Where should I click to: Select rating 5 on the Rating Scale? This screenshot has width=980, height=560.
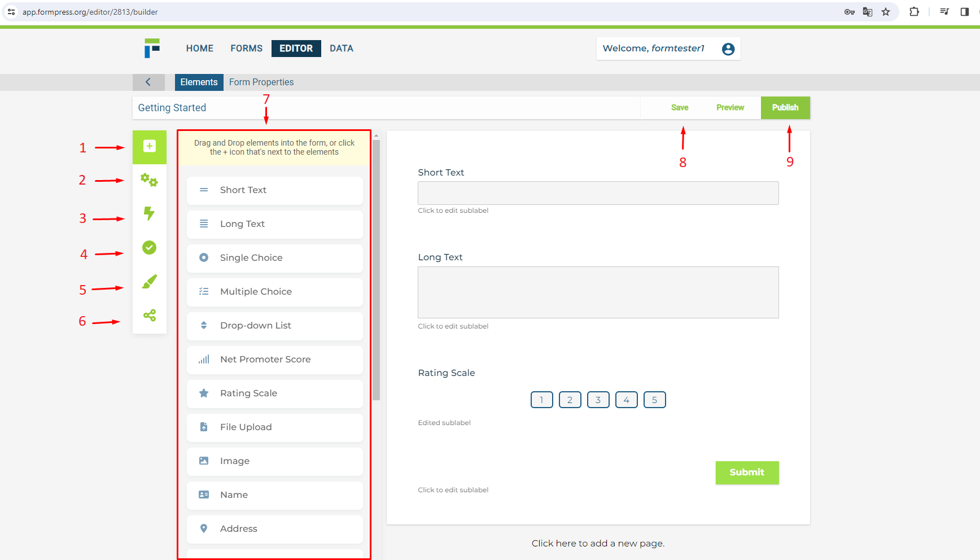pyautogui.click(x=655, y=400)
